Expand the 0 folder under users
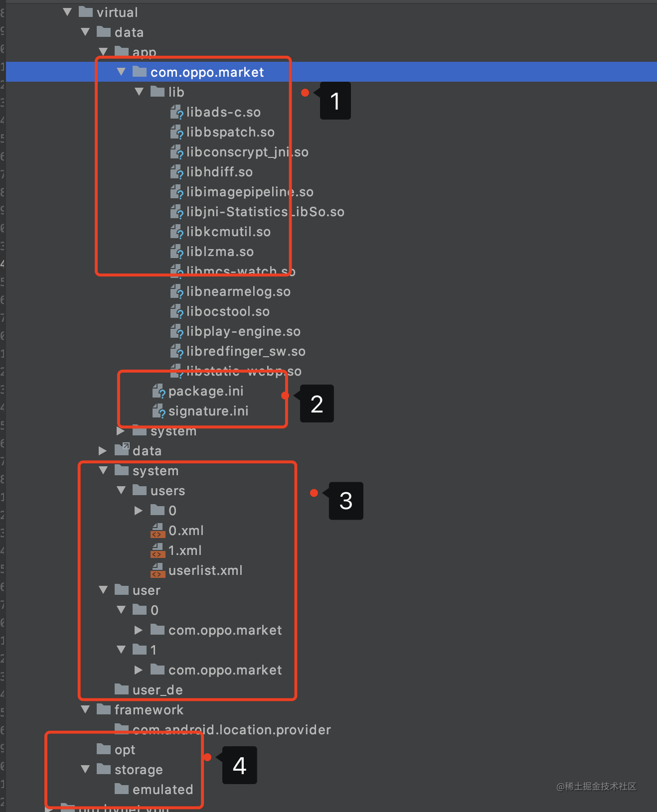Viewport: 657px width, 812px height. point(139,511)
